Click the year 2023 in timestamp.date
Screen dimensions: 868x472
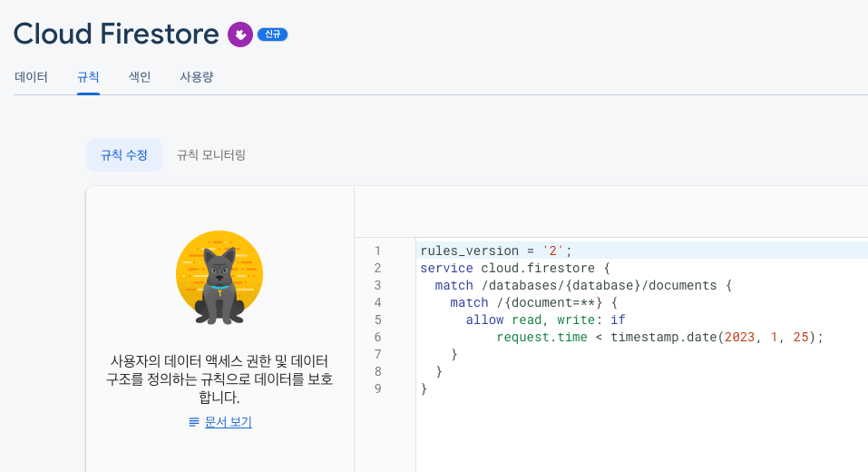tap(739, 337)
